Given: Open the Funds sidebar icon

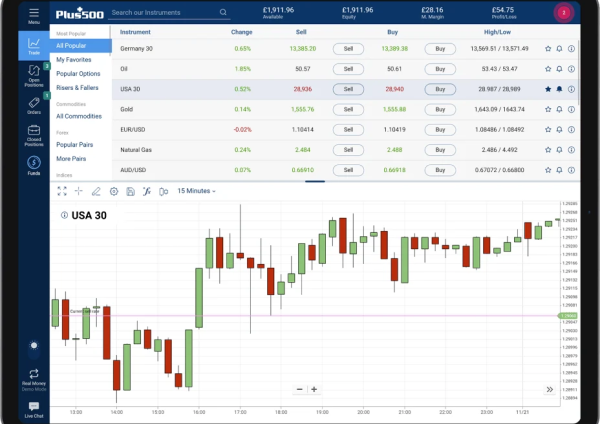Looking at the screenshot, I should pos(34,165).
